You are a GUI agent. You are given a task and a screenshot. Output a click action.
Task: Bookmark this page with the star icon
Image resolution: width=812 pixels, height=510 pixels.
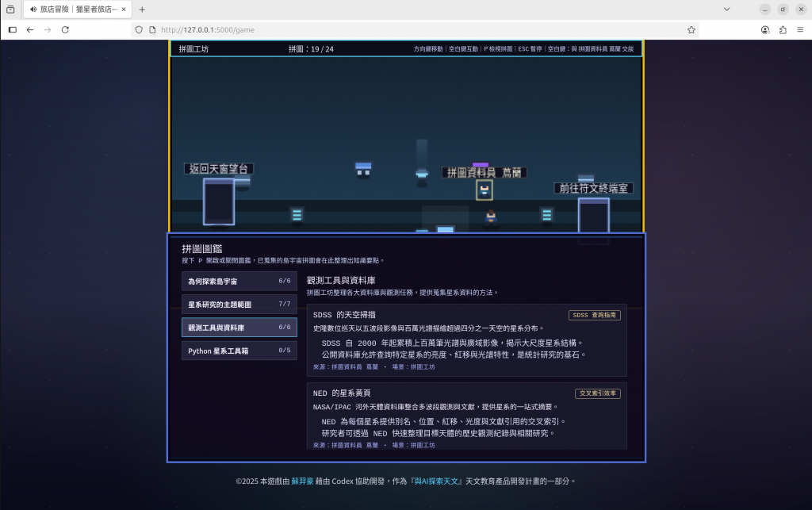tap(691, 30)
